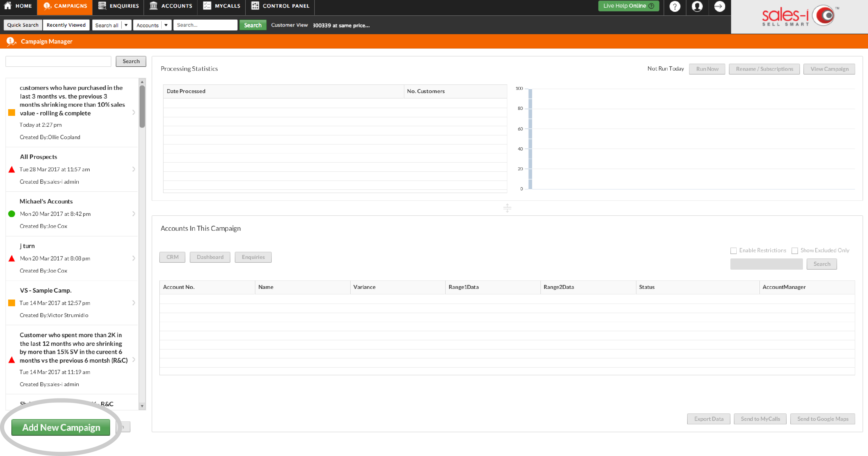
Task: Click the Run Now button
Action: pos(707,69)
